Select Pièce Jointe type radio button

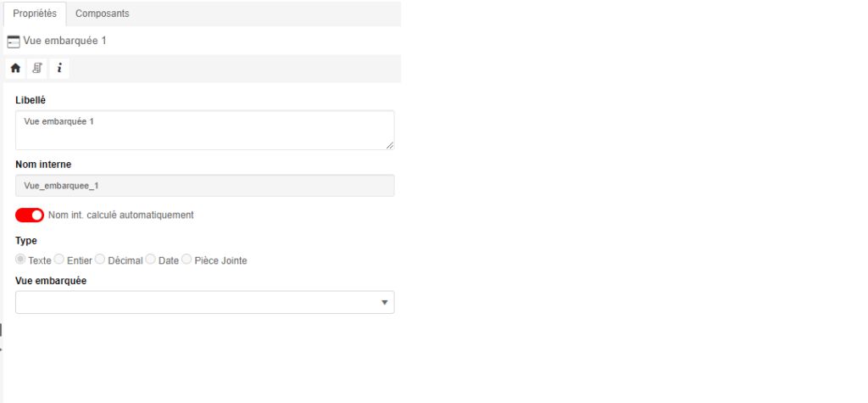[186, 260]
